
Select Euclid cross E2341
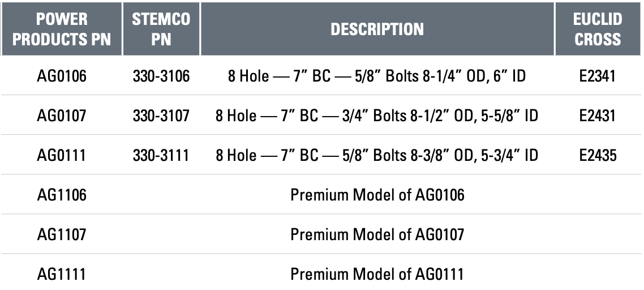click(598, 76)
